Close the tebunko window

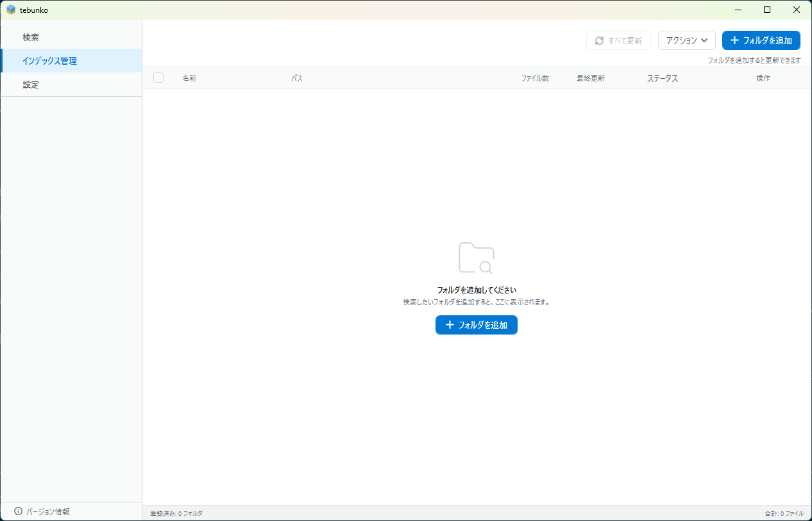[797, 10]
